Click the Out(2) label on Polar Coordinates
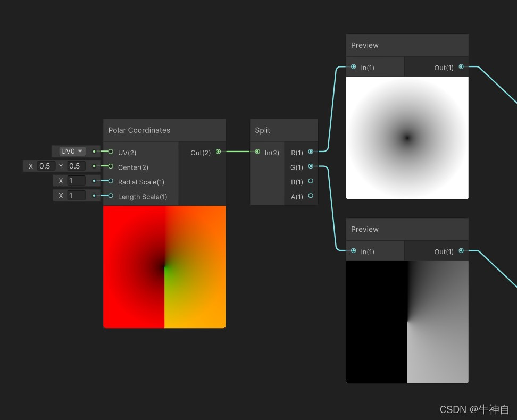The width and height of the screenshot is (517, 420). coord(201,153)
